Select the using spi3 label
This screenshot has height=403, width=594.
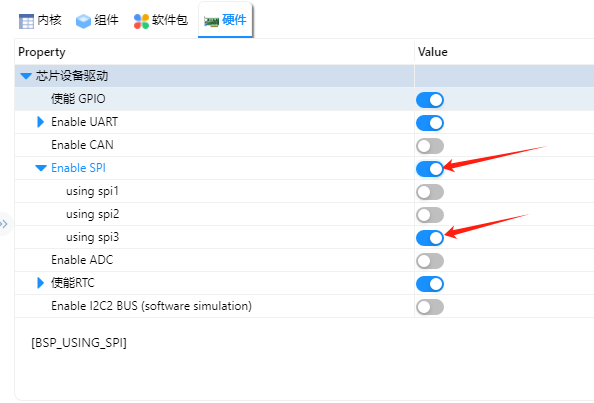click(x=92, y=237)
